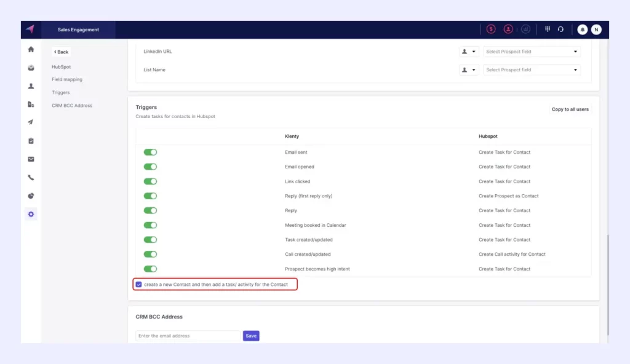This screenshot has height=364, width=630.
Task: Open the Calls phone icon in sidebar
Action: 31,178
